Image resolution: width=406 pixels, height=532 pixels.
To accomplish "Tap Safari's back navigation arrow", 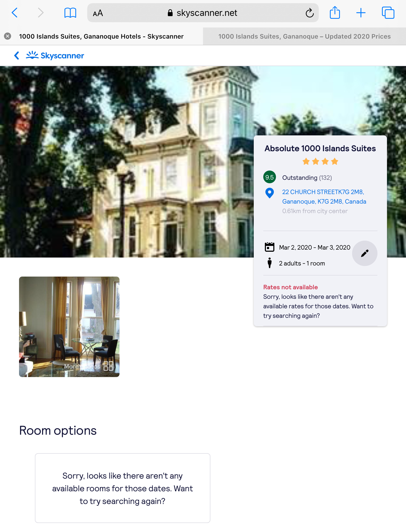I will pyautogui.click(x=15, y=13).
